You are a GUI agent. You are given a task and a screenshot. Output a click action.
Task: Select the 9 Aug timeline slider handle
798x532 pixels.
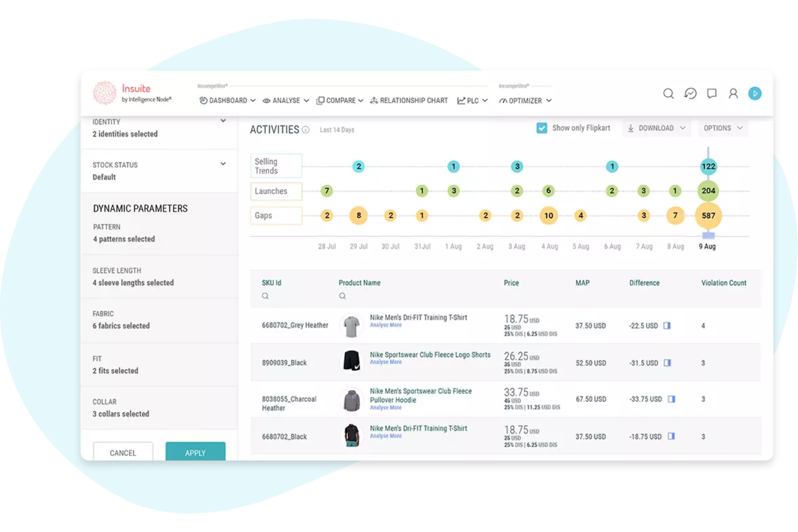pos(708,236)
